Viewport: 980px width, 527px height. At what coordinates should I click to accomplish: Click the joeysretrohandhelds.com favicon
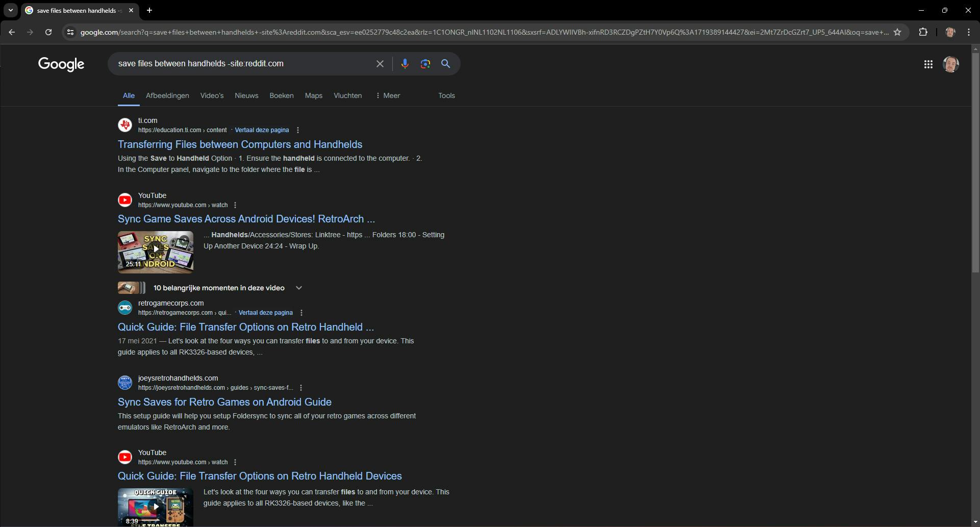(x=125, y=383)
